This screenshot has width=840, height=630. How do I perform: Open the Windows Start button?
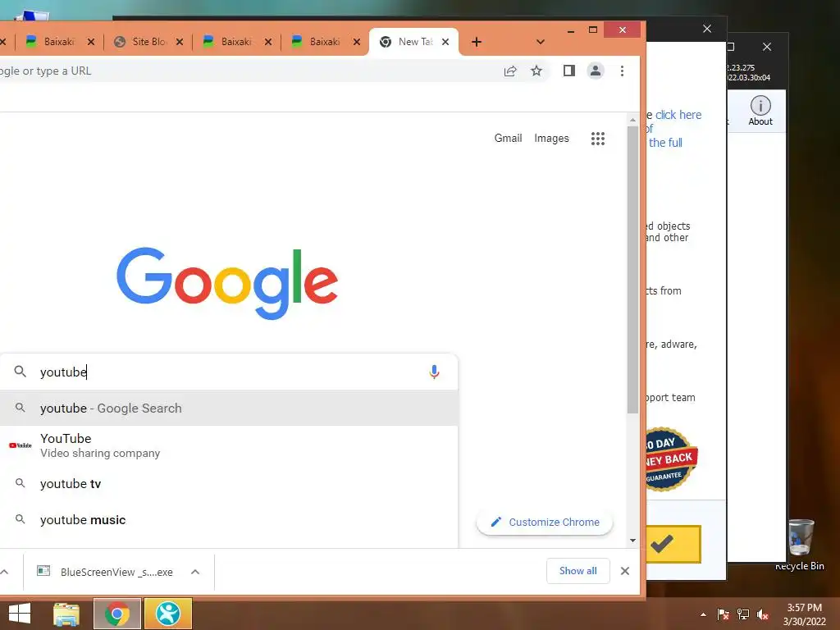click(x=20, y=614)
